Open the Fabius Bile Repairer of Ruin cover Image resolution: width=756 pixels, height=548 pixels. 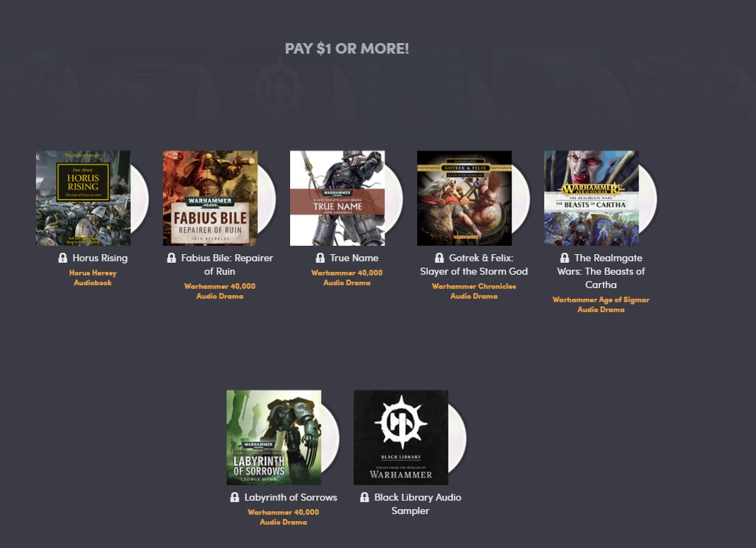coord(210,198)
